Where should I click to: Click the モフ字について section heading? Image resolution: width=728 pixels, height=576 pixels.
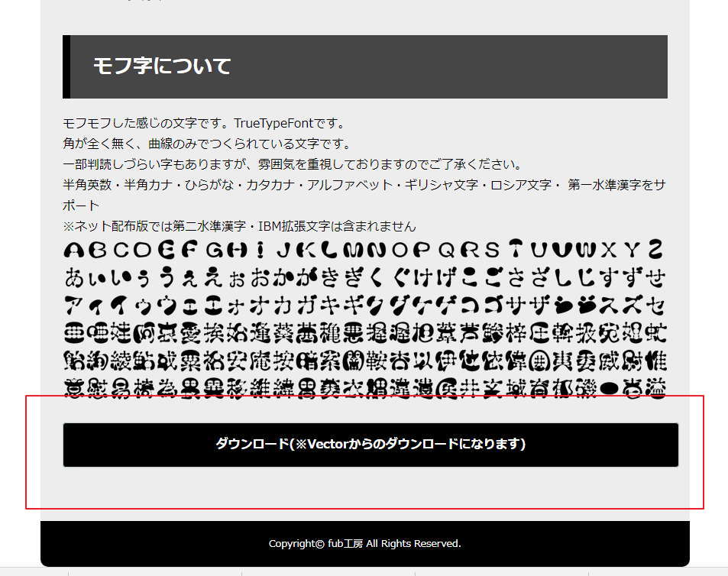(365, 66)
